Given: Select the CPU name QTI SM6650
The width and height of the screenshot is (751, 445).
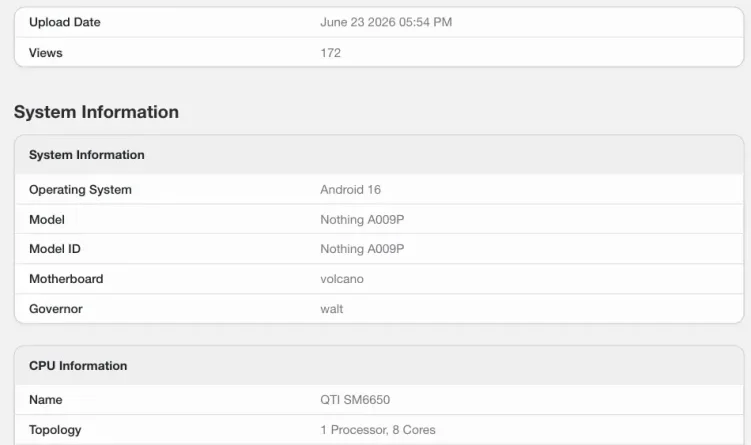Looking at the screenshot, I should pyautogui.click(x=355, y=399).
